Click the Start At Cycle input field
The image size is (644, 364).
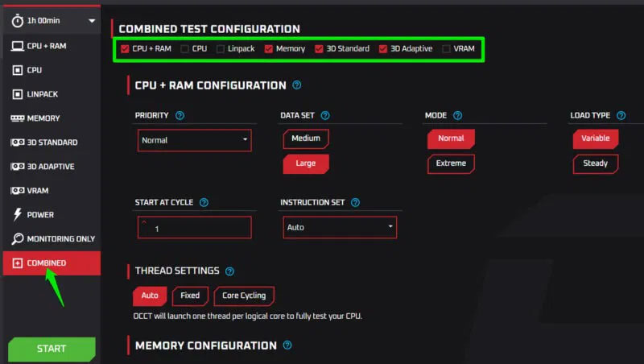[x=195, y=228]
